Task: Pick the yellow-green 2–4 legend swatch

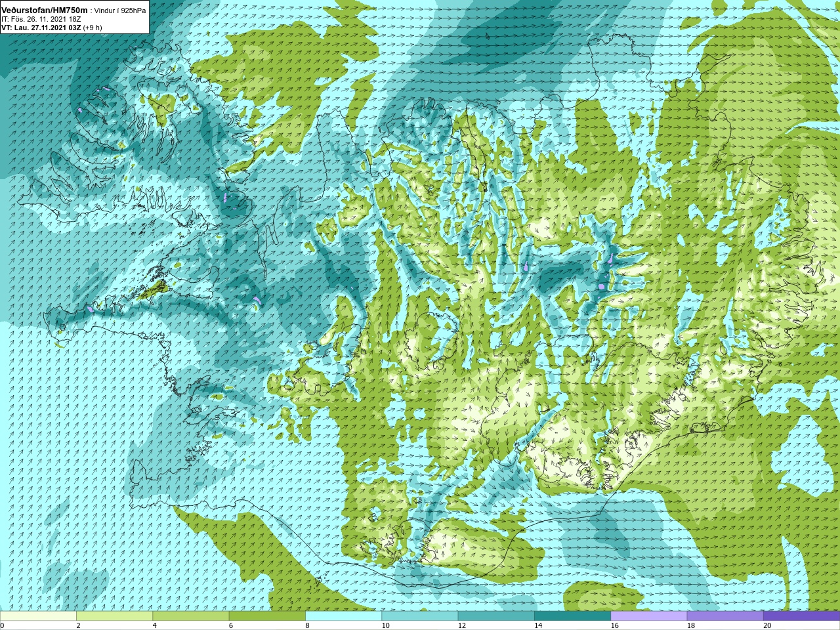Action: 114,616
